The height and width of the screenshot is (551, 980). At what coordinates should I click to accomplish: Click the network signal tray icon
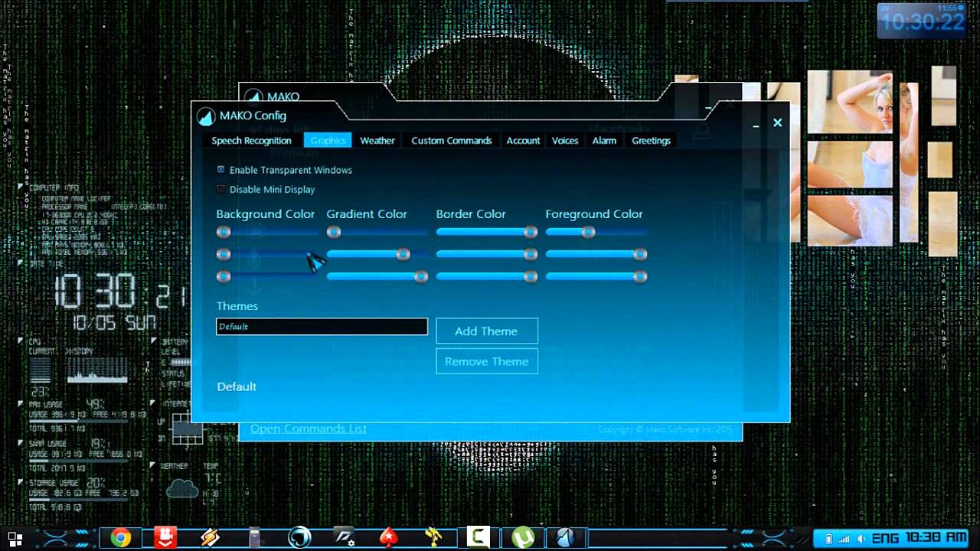[x=844, y=539]
